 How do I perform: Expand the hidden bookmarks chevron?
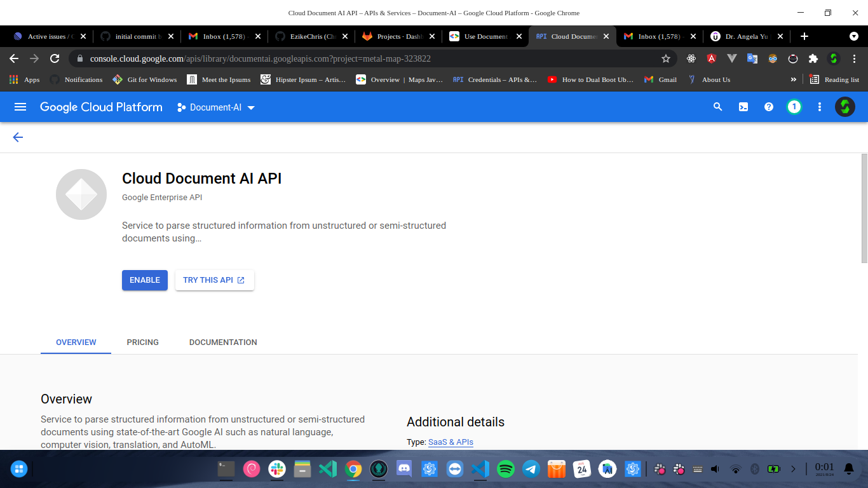coord(793,79)
